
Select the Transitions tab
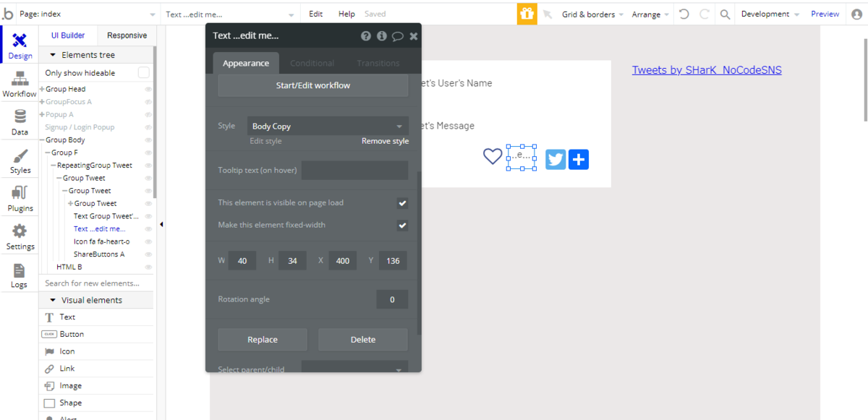pos(378,63)
